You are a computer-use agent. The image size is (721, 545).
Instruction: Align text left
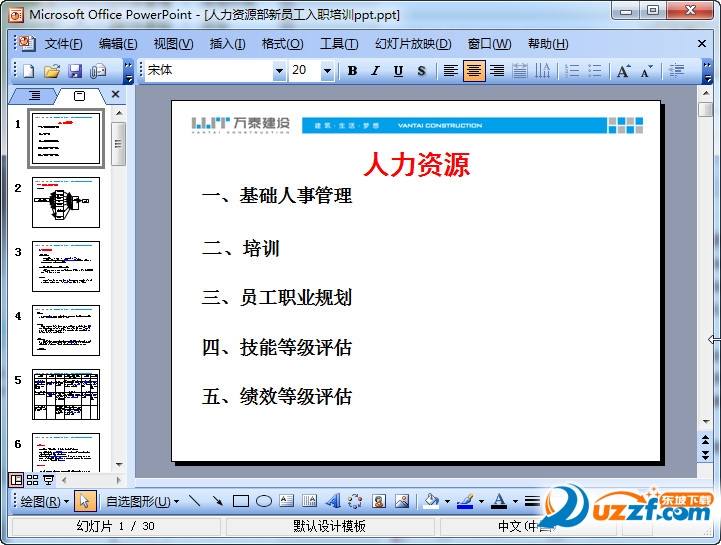[451, 71]
